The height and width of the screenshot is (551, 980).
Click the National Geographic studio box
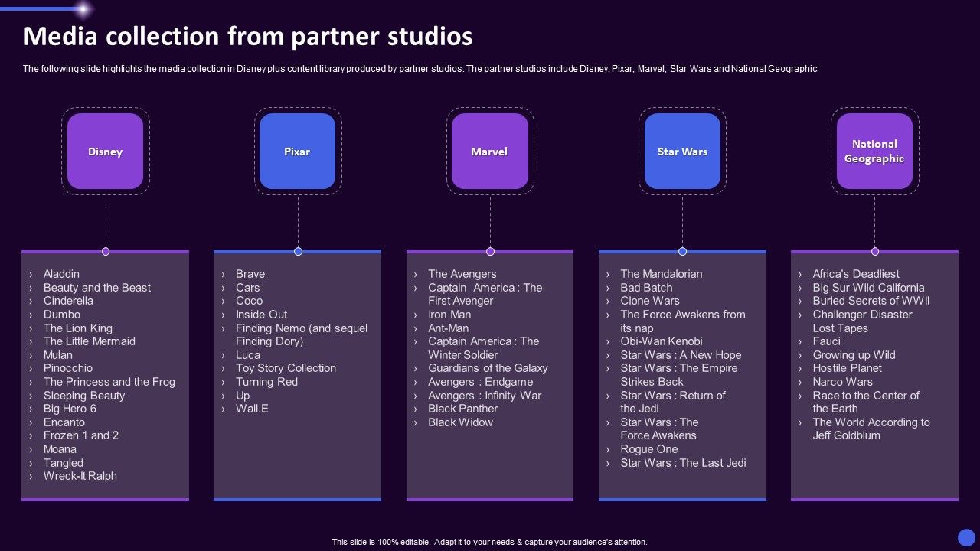coord(874,152)
